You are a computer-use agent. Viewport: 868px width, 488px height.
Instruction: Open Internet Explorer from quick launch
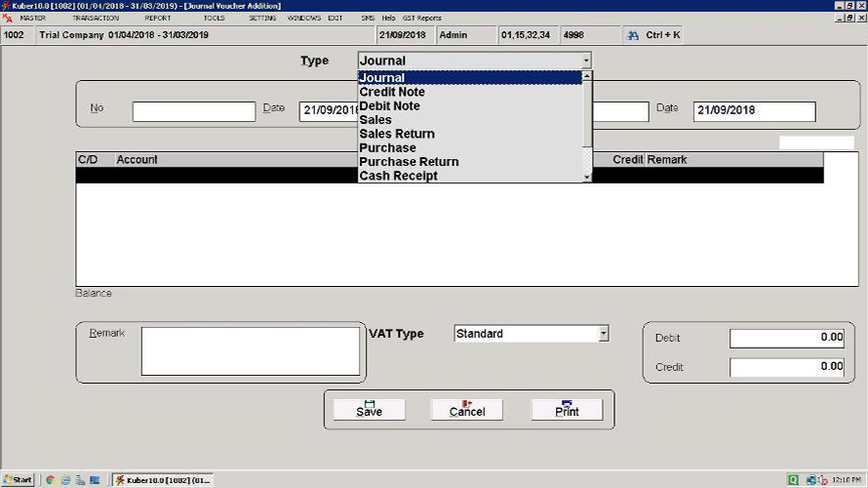tap(65, 479)
